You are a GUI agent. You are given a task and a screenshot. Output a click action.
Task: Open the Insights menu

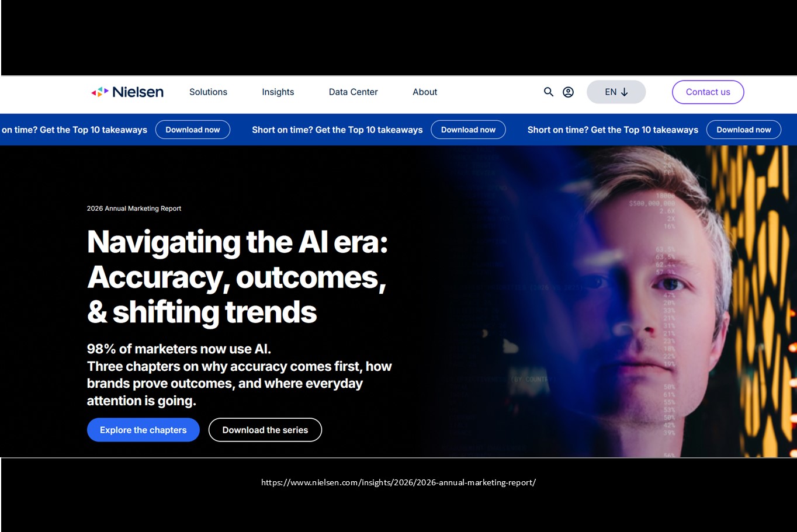tap(278, 92)
